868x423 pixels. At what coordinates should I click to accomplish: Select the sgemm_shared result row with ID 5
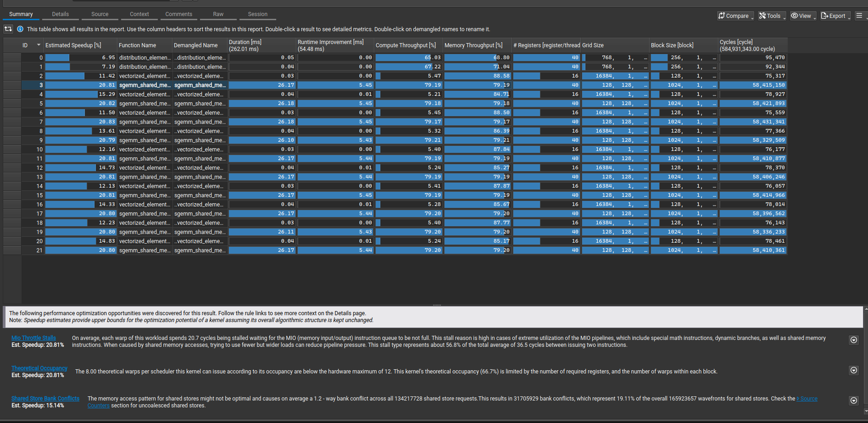[145, 103]
